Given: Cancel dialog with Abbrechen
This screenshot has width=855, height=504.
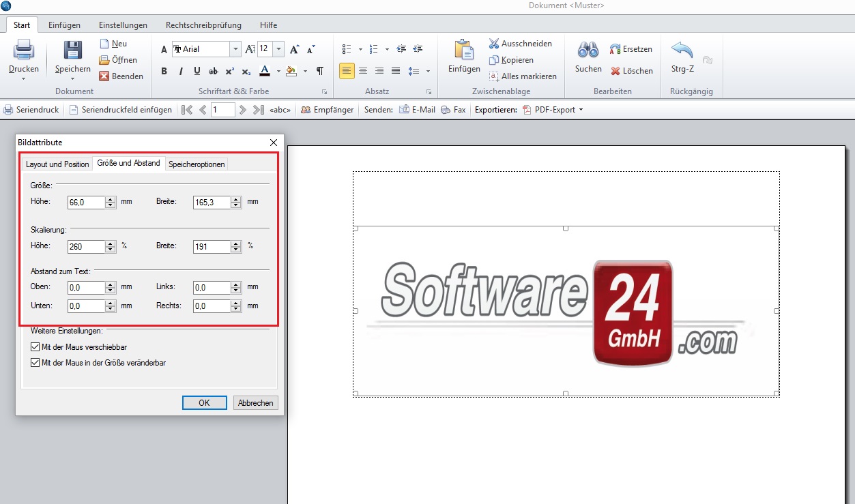Looking at the screenshot, I should point(256,403).
